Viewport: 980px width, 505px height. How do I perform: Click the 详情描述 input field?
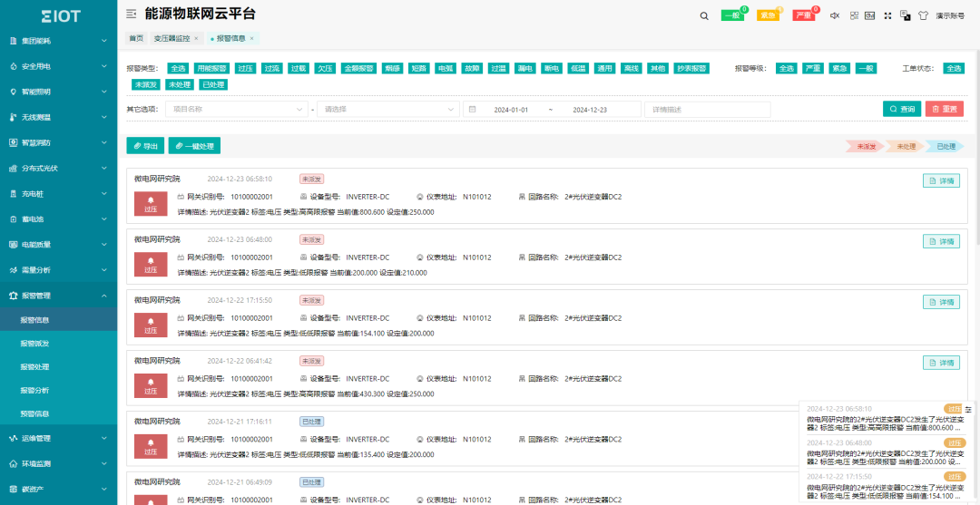[707, 109]
